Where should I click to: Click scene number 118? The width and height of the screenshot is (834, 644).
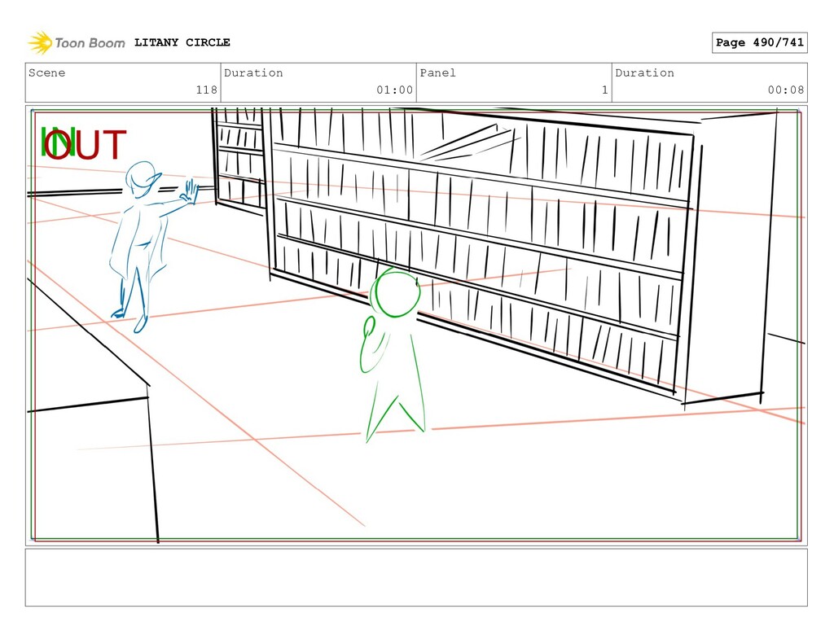pyautogui.click(x=206, y=90)
